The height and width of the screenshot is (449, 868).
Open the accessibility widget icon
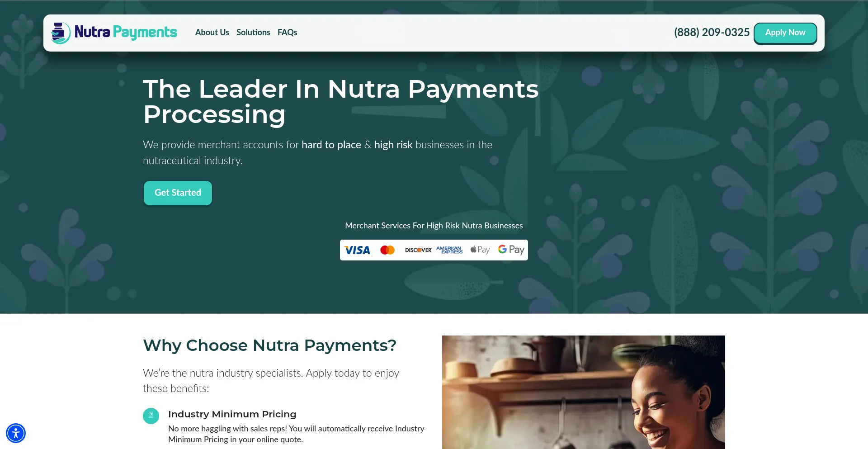(x=16, y=433)
